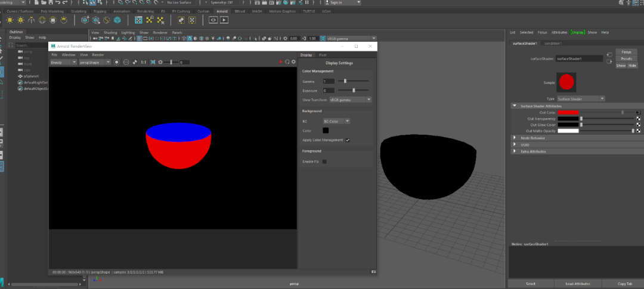Click the input connection icon beside surfaceShader name

click(609, 55)
